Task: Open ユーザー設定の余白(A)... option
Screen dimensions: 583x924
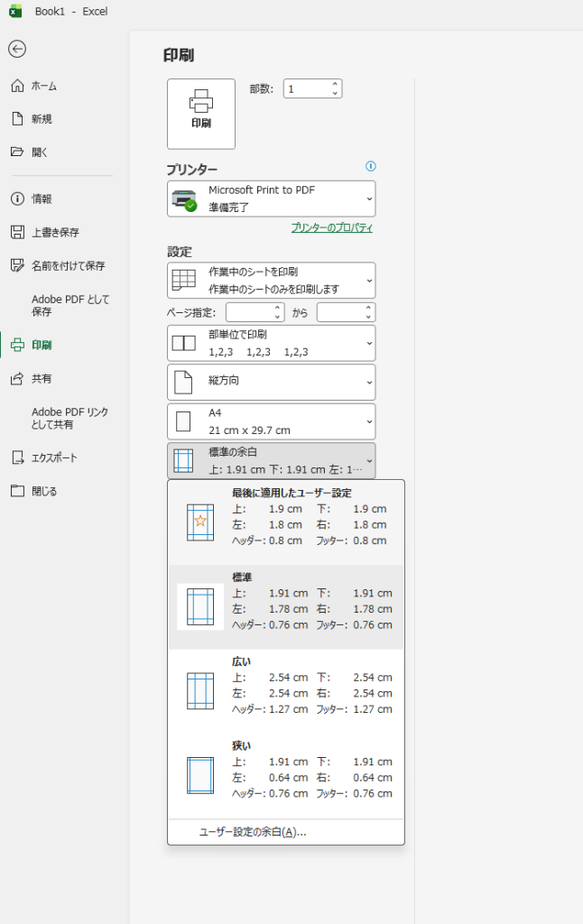Action: (x=286, y=832)
